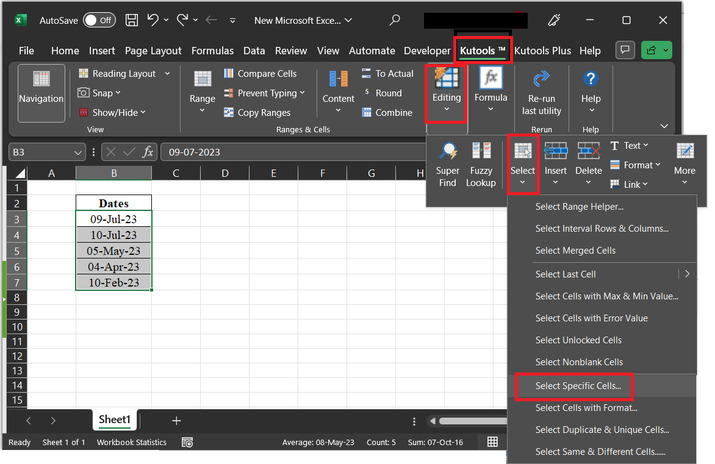Switch to the Home tab
The width and height of the screenshot is (715, 464).
[65, 51]
